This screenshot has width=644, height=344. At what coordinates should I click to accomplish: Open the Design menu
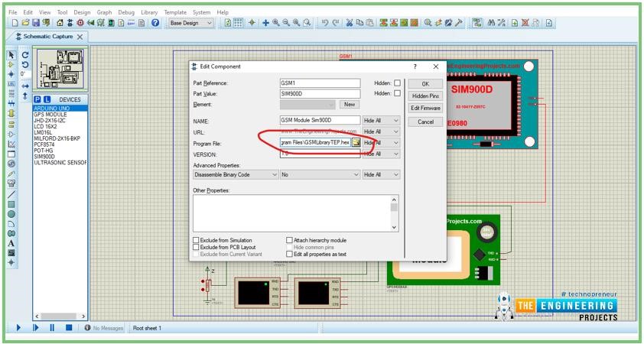tap(82, 12)
